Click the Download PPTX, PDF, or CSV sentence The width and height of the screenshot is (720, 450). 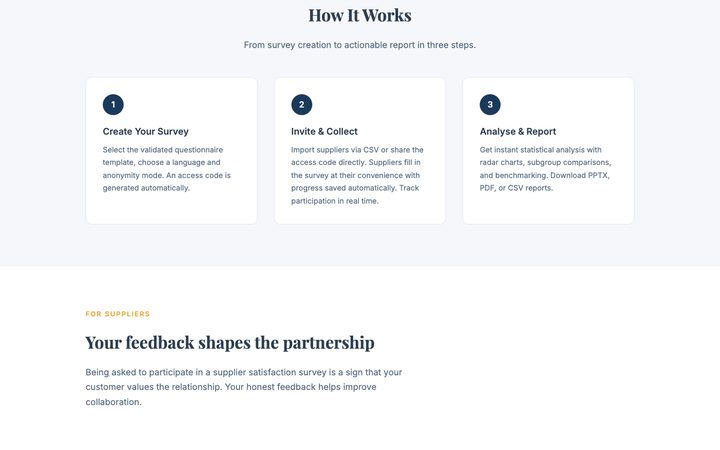[x=545, y=182]
